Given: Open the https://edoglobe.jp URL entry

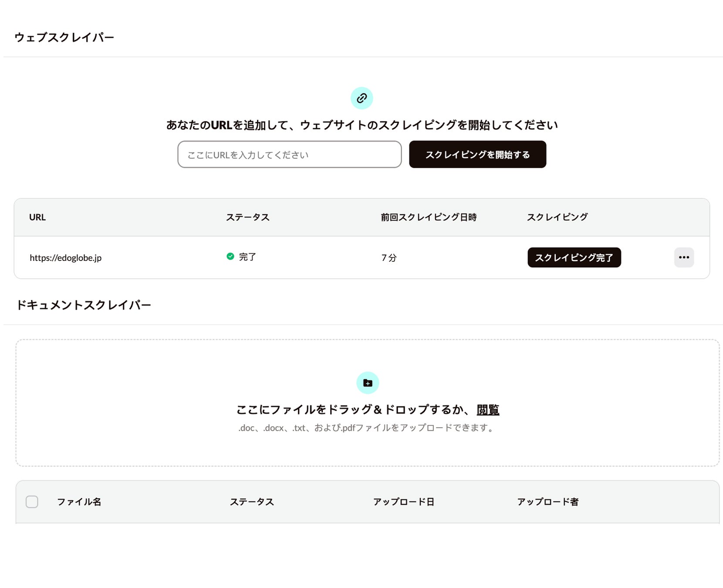Looking at the screenshot, I should (x=65, y=258).
